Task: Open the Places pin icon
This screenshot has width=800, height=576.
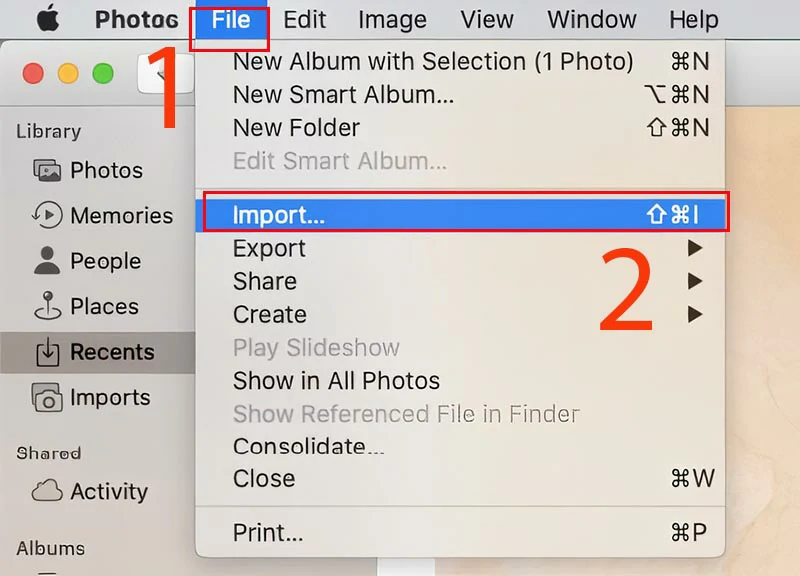Action: coord(47,305)
